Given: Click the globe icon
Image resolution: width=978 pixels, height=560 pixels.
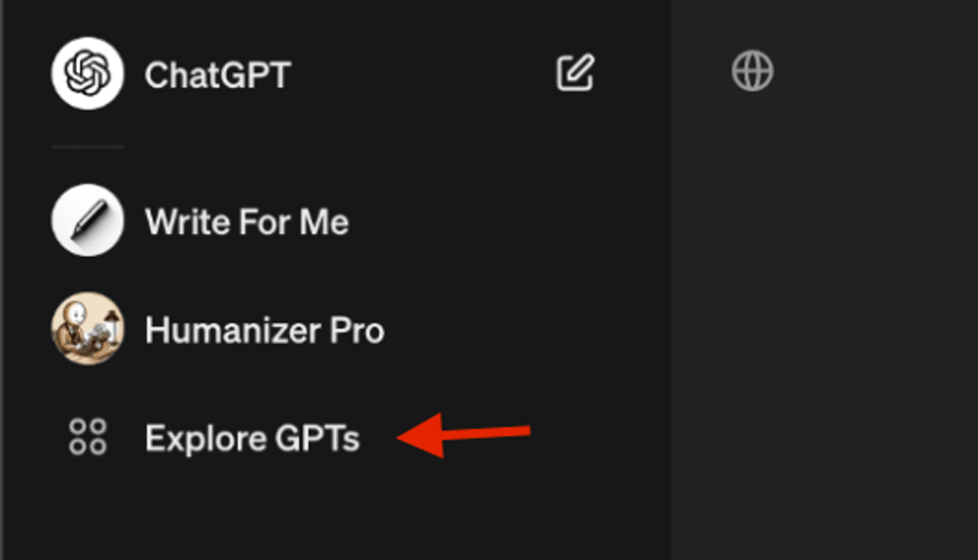Looking at the screenshot, I should tap(753, 68).
